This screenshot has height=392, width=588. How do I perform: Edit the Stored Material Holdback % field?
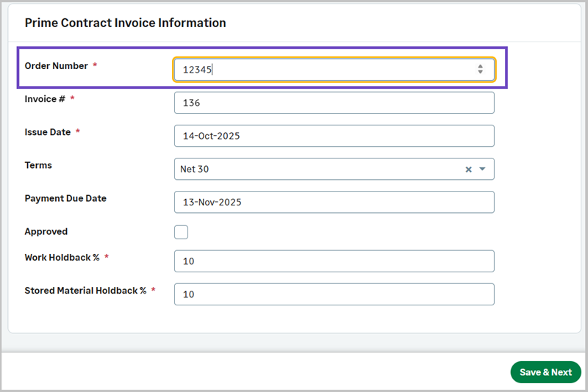click(334, 294)
